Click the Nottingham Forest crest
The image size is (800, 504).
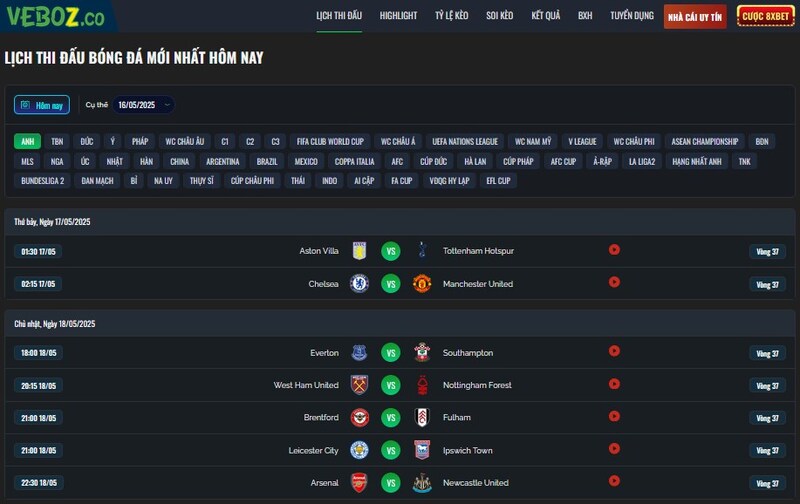pyautogui.click(x=422, y=385)
